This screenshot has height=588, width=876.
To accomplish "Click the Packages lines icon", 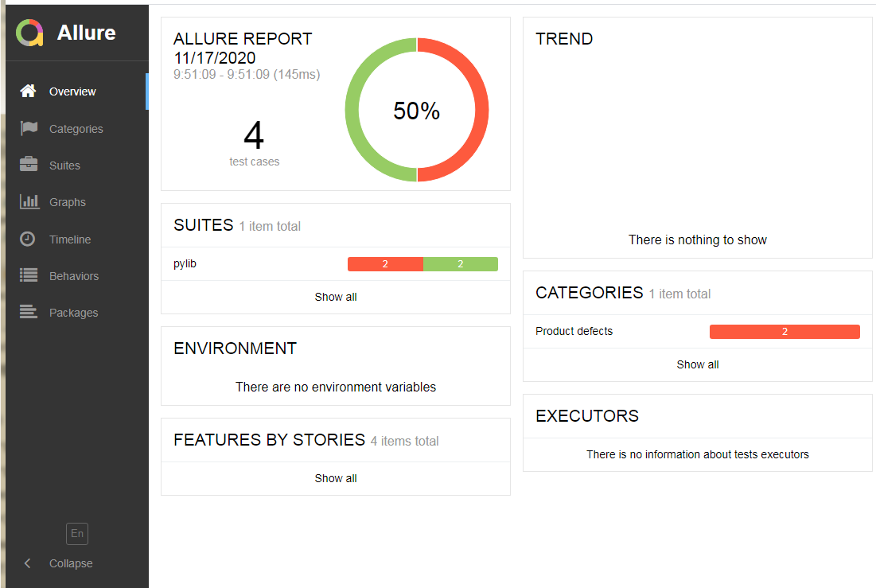I will tap(29, 311).
